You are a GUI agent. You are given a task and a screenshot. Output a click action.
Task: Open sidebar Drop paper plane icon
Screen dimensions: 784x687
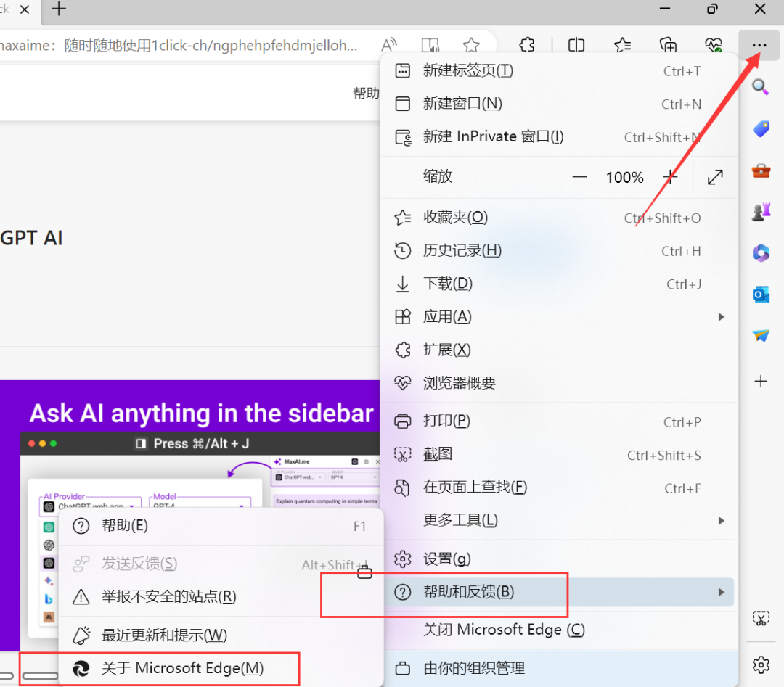click(x=761, y=335)
